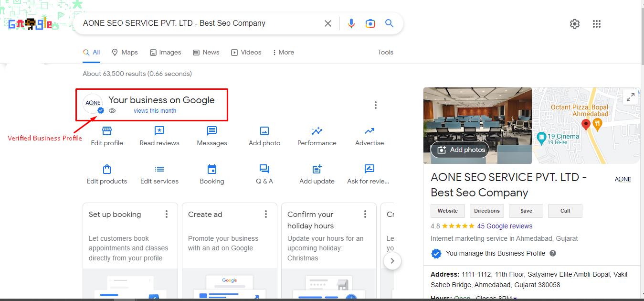Expand the map with the fullscreen icon
Image resolution: width=644 pixels, height=301 pixels.
631,97
